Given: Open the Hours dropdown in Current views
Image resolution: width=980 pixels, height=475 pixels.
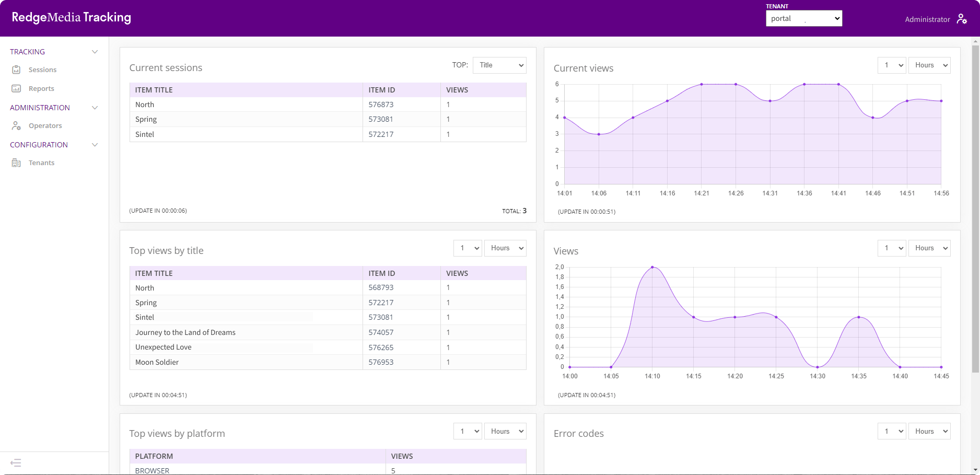Looking at the screenshot, I should pos(929,65).
